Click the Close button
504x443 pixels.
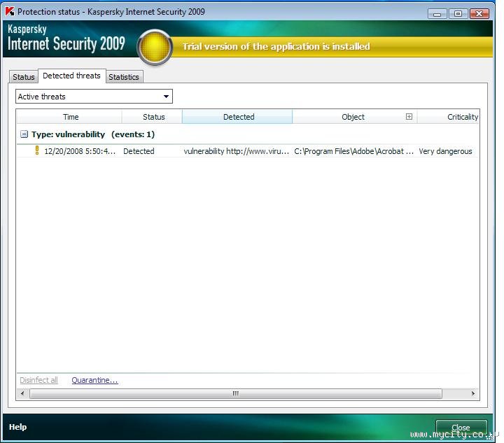tap(461, 428)
